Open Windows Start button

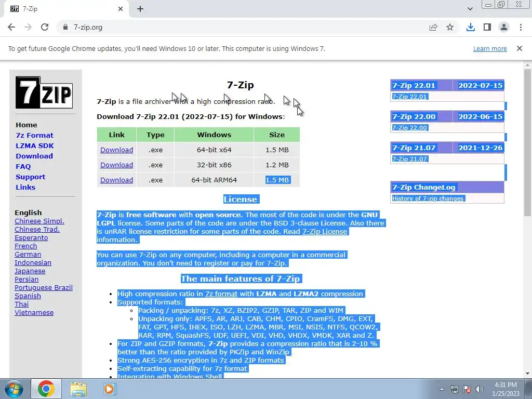(14, 389)
